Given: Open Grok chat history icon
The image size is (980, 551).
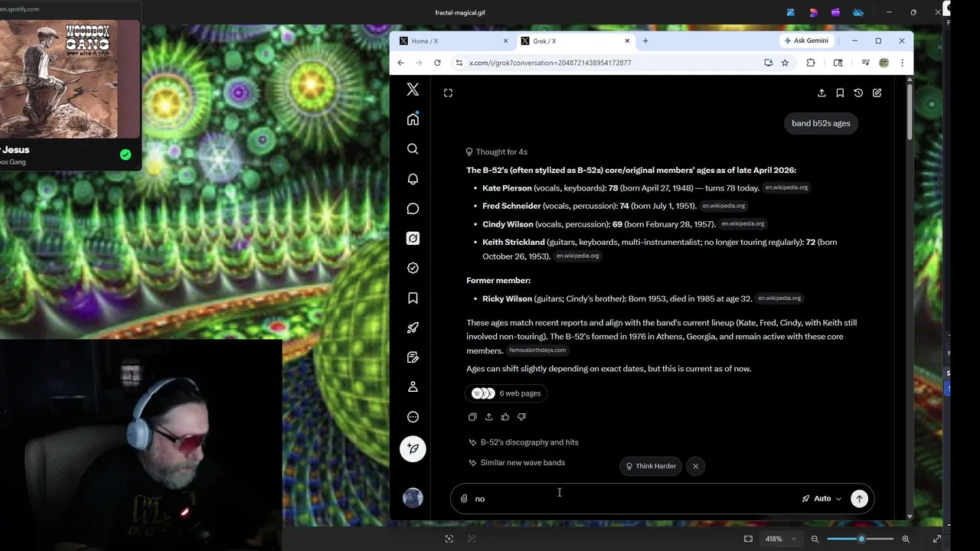Looking at the screenshot, I should [858, 93].
